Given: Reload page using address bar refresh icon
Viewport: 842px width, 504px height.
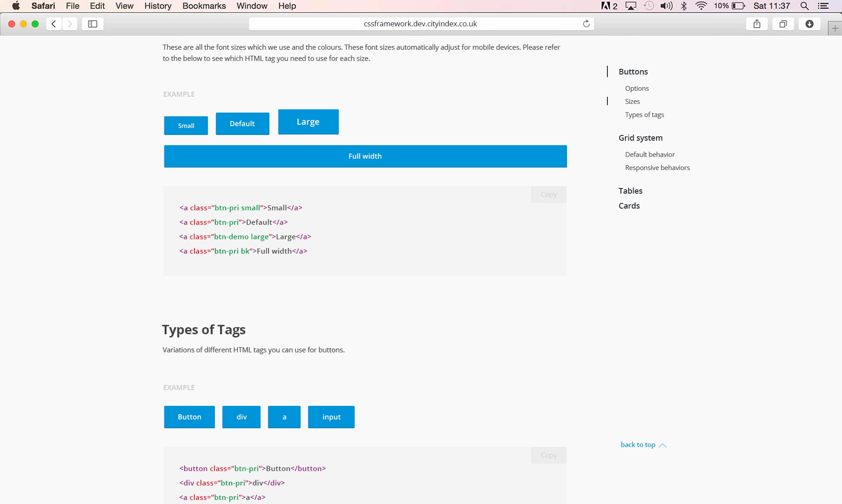Looking at the screenshot, I should 586,24.
